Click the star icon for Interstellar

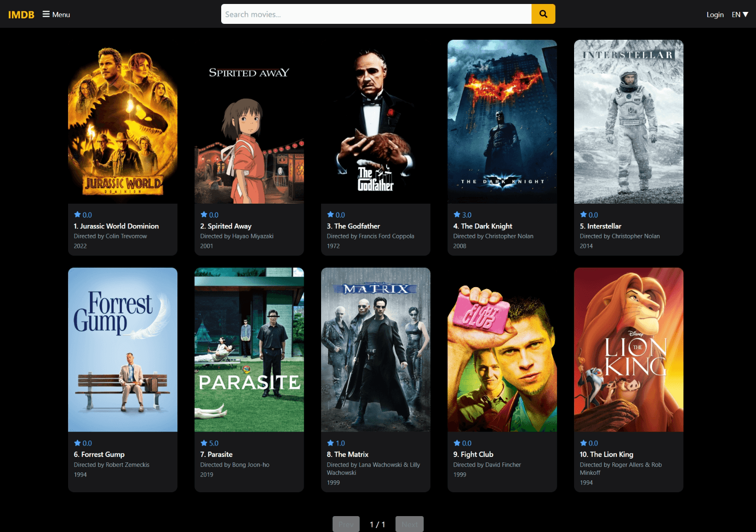(x=584, y=215)
